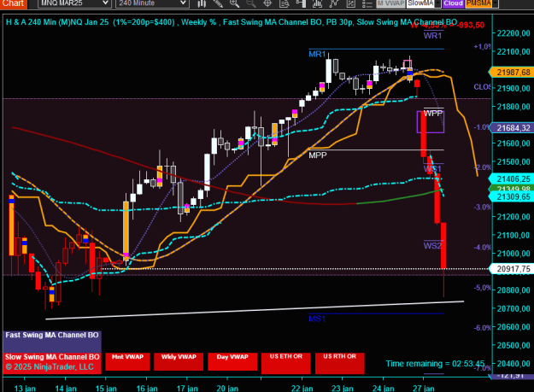Click the Fast Swing MA Channel BO button
This screenshot has height=392, width=534.
pyautogui.click(x=52, y=342)
